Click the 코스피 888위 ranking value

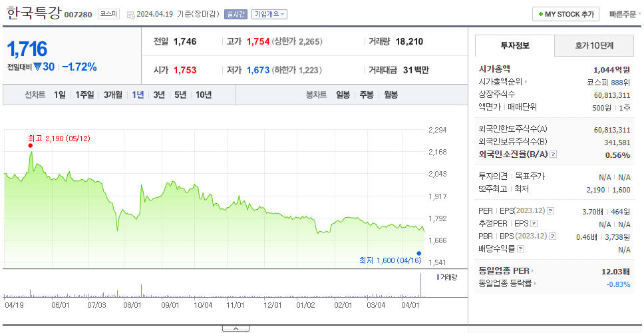click(608, 82)
